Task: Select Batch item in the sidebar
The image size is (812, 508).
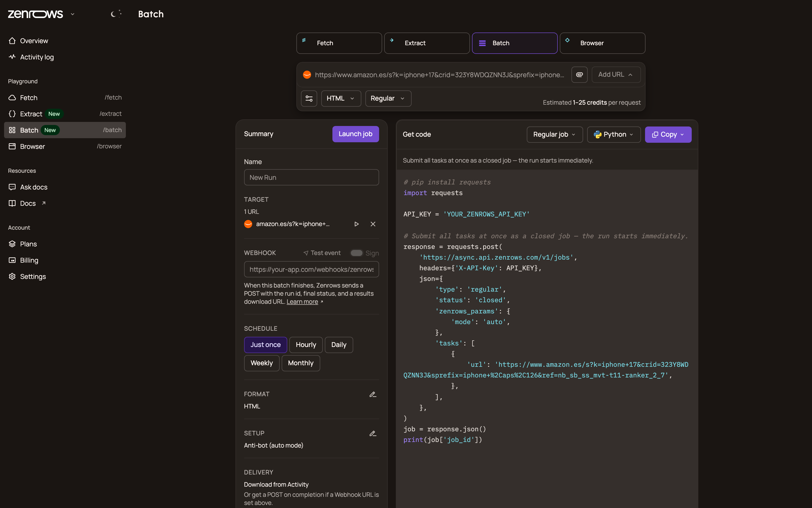Action: 65,130
